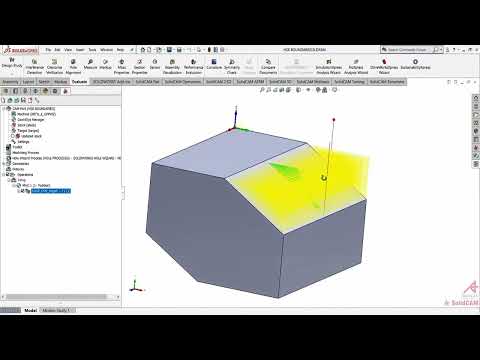Toggle checkbox of the highlighted operation

[23, 191]
